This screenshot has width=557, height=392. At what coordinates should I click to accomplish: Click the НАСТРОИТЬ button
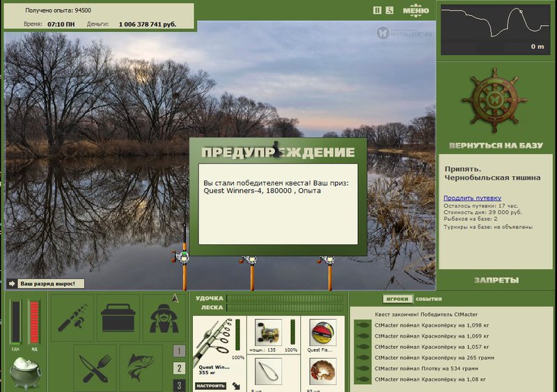point(211,386)
